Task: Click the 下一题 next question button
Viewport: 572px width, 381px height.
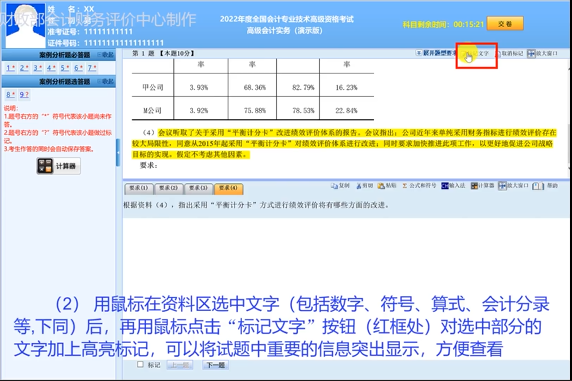Action: coord(216,365)
